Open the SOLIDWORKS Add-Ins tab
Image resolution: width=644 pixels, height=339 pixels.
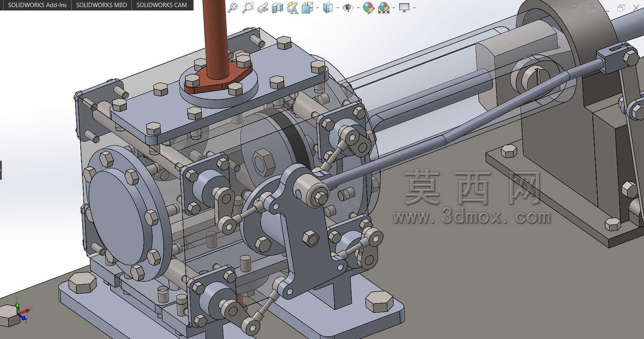(x=37, y=5)
